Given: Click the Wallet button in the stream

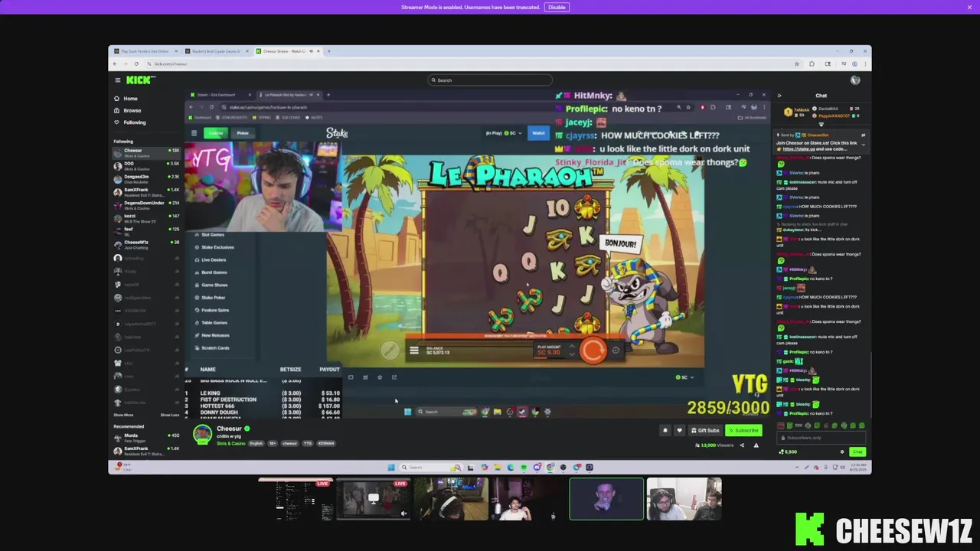Looking at the screenshot, I should 538,133.
